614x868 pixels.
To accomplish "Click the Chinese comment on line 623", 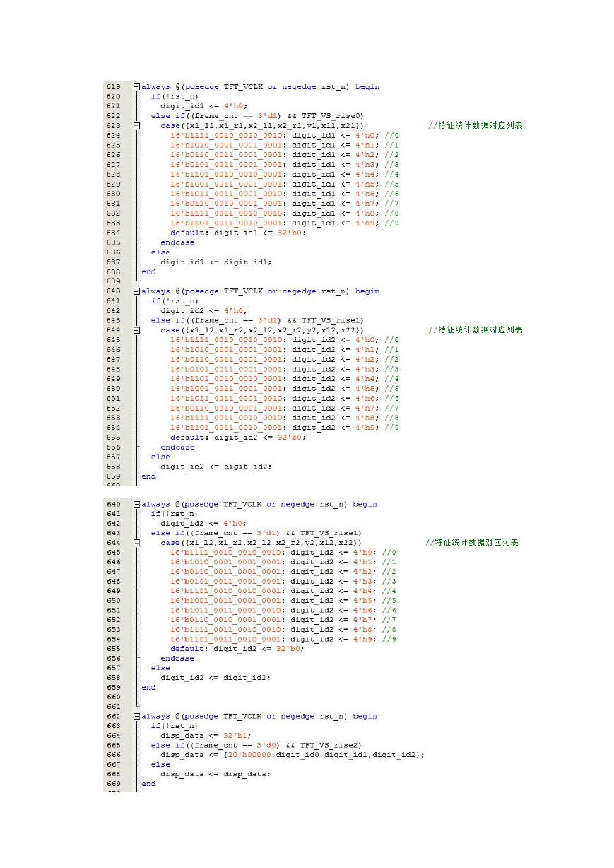I will point(476,126).
